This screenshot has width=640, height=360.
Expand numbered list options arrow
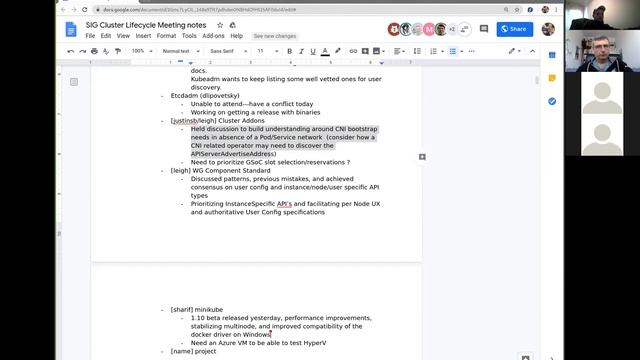[x=443, y=51]
